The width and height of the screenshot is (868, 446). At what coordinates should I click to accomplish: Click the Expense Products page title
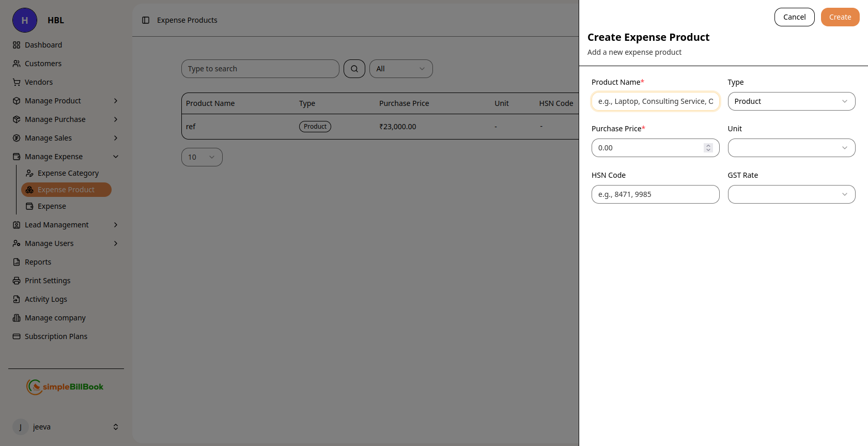187,20
